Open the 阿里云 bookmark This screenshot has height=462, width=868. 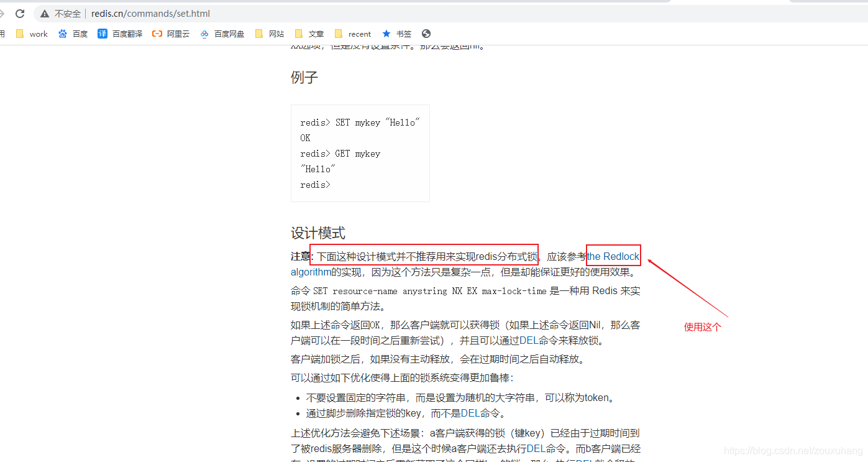(171, 34)
